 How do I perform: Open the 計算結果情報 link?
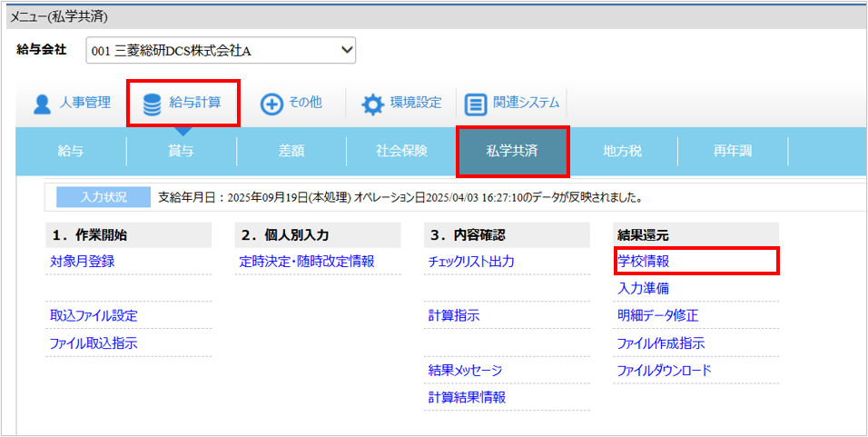467,397
